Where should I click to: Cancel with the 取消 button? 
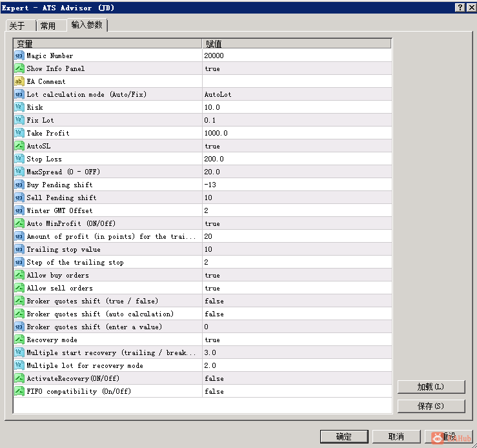click(x=396, y=437)
